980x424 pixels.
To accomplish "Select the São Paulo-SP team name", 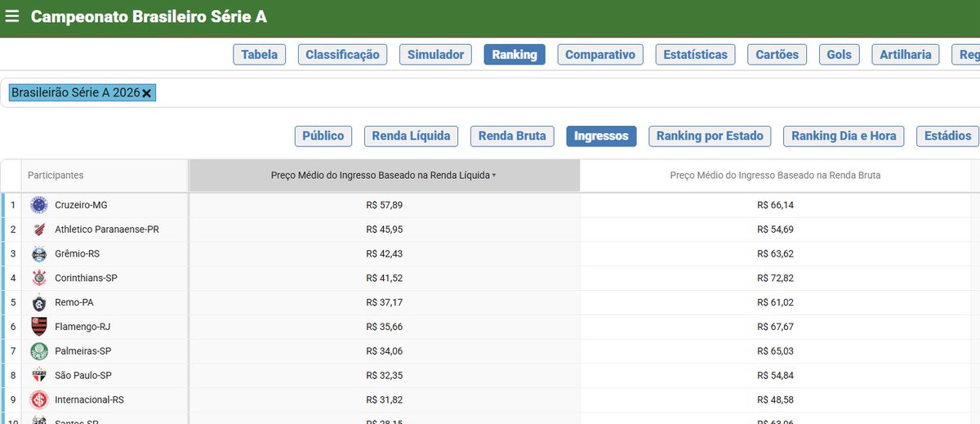I will pyautogui.click(x=83, y=376).
